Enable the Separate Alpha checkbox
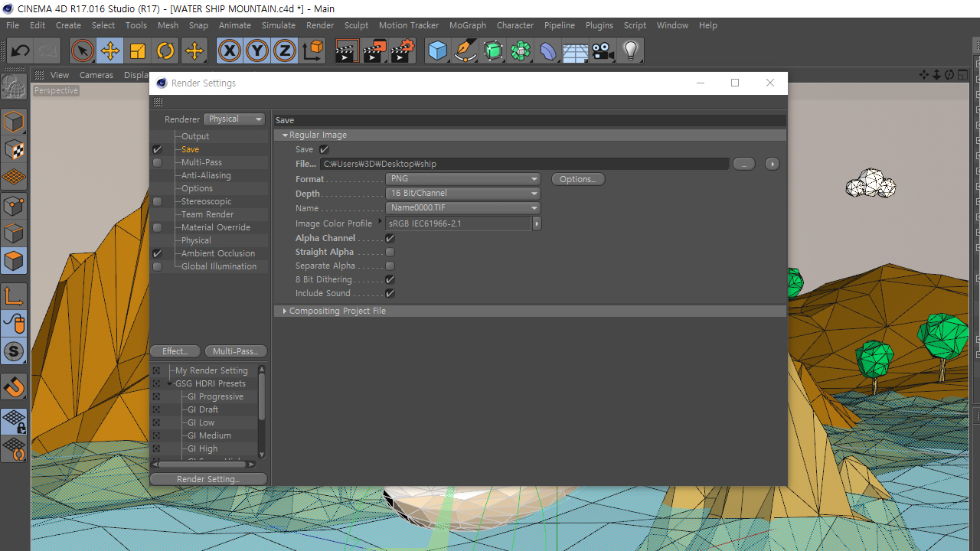This screenshot has width=980, height=551. (390, 266)
